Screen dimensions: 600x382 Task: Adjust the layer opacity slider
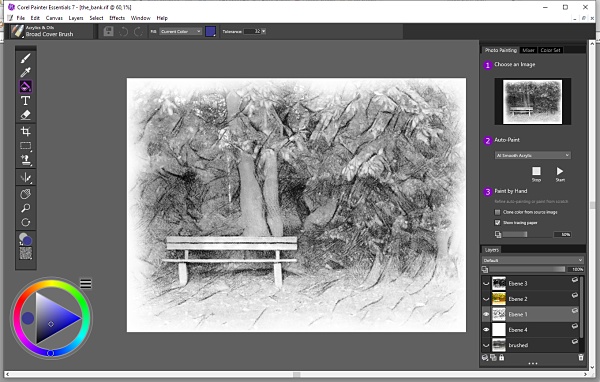pyautogui.click(x=527, y=269)
